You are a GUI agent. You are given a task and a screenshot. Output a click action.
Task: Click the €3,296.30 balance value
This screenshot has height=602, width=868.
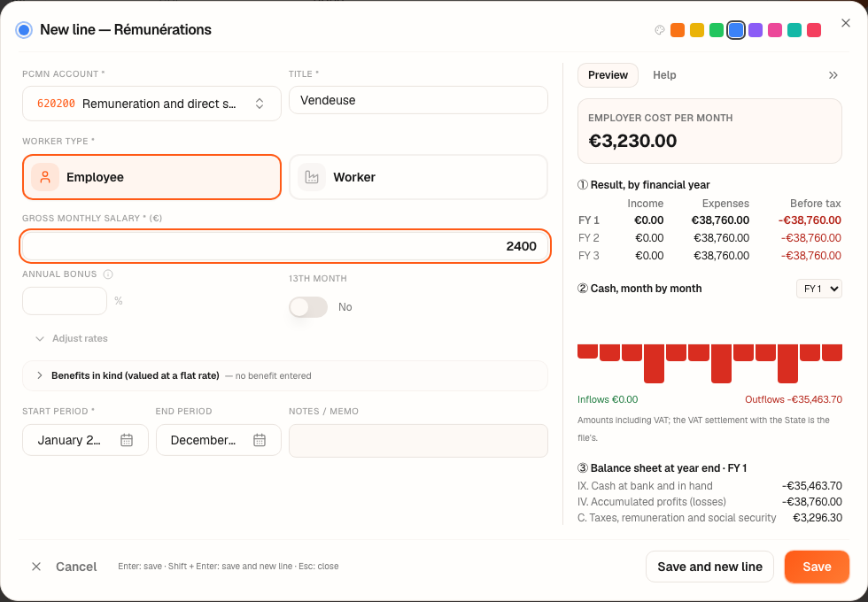tap(817, 518)
